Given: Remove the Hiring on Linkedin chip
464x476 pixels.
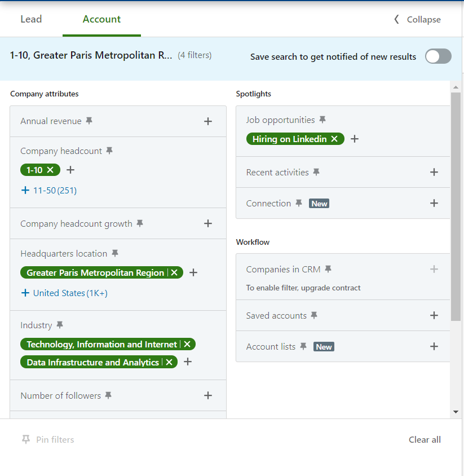Looking at the screenshot, I should (334, 139).
